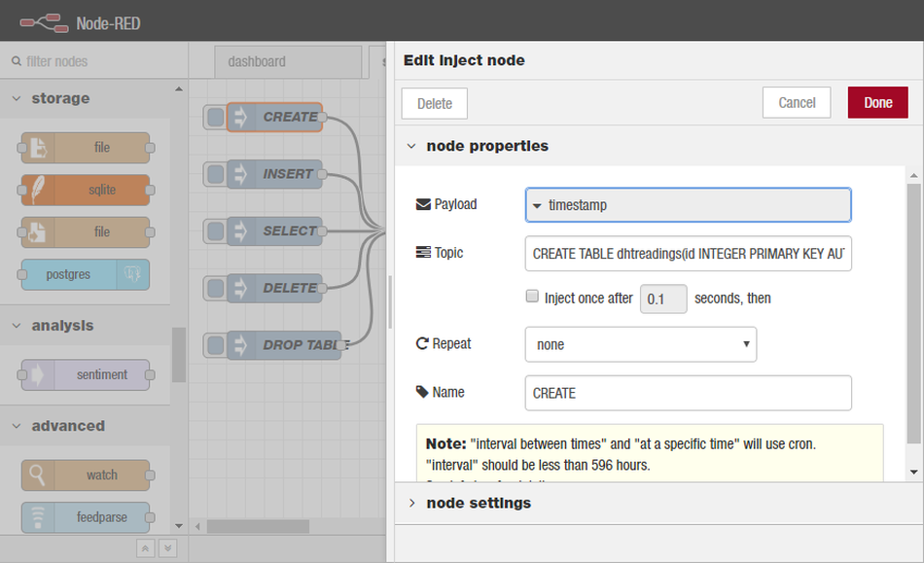
Task: Click the Done button
Action: point(877,102)
